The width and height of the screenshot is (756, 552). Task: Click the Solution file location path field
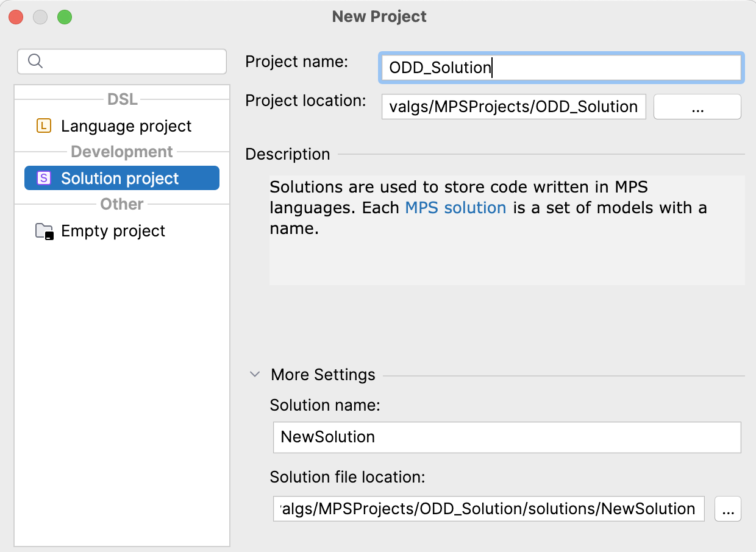pos(489,509)
